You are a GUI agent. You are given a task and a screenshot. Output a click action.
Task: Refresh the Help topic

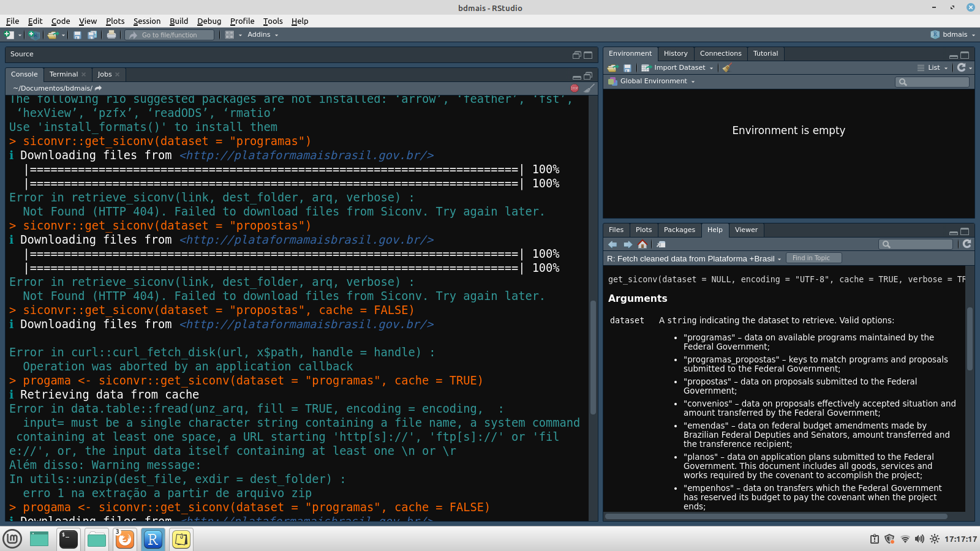pyautogui.click(x=967, y=244)
